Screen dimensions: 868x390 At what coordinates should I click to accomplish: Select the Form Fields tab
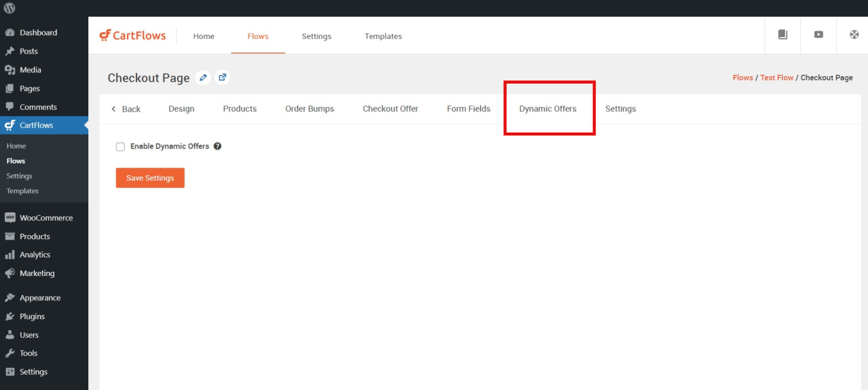click(468, 109)
